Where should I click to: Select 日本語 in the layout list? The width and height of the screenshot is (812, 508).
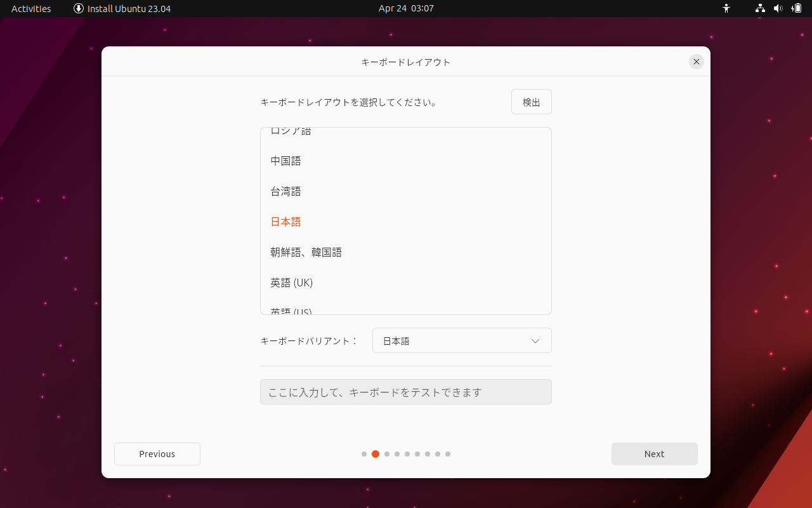(x=406, y=222)
